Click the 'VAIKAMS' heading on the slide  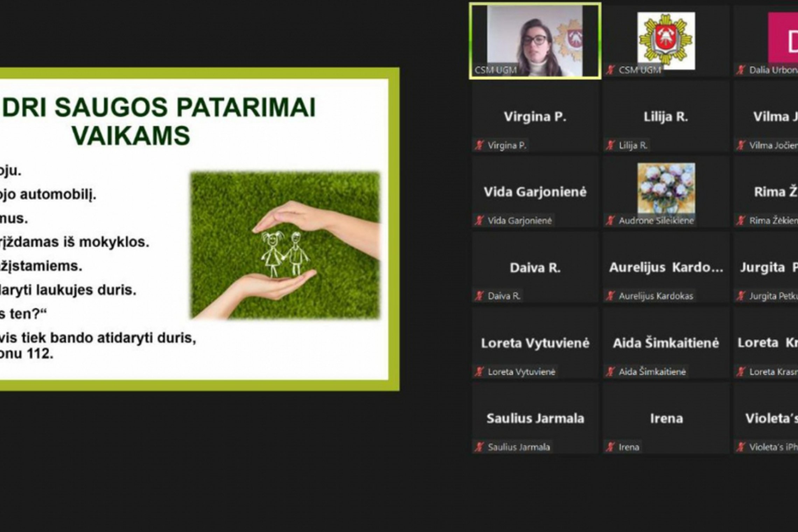131,135
